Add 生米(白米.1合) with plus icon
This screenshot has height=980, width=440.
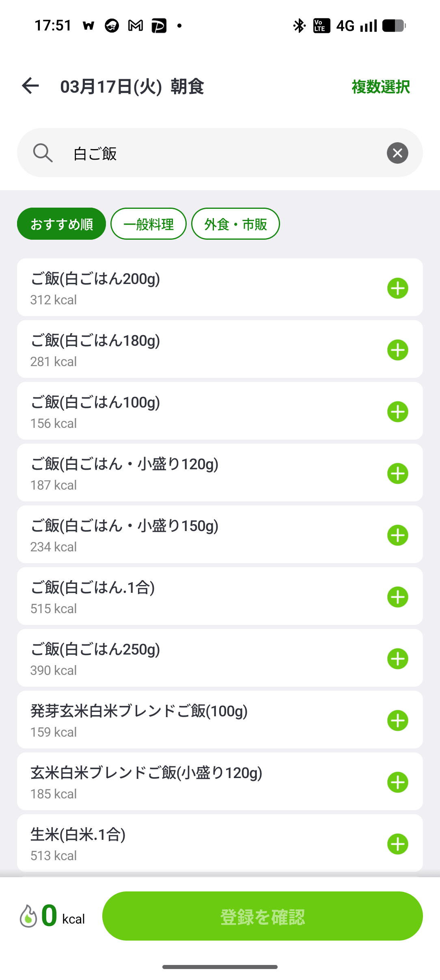397,844
